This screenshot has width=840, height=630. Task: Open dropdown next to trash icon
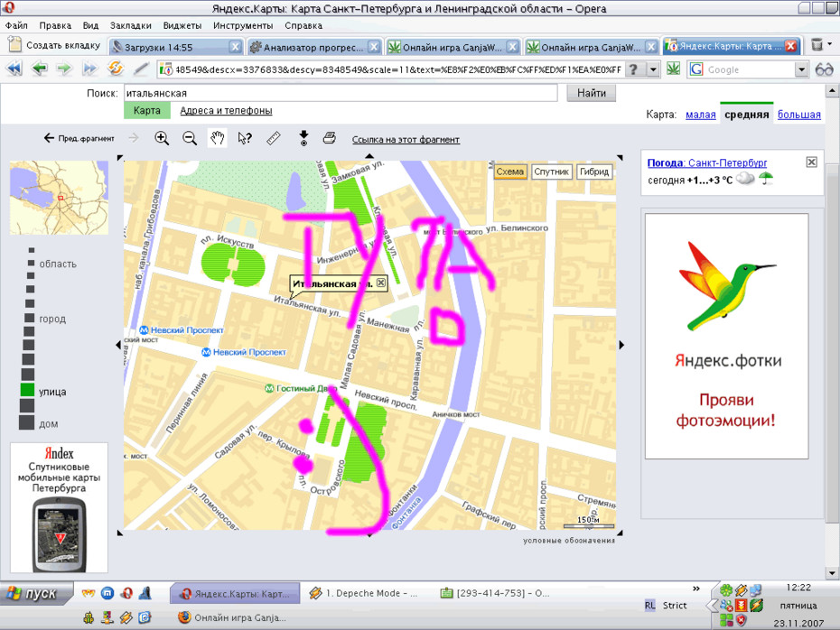click(830, 44)
